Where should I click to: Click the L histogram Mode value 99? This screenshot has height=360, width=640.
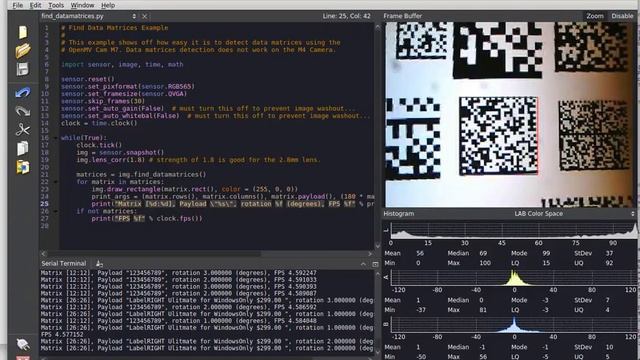[x=546, y=253]
